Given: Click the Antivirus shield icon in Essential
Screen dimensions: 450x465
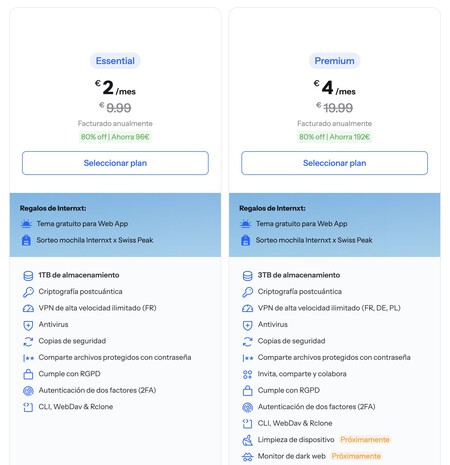Looking at the screenshot, I should [28, 325].
